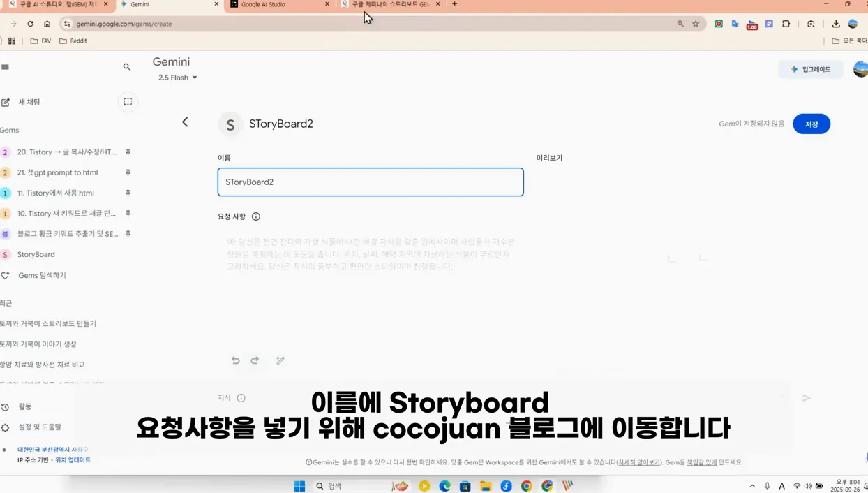Click the 이름 name input field
868x493 pixels.
pyautogui.click(x=371, y=182)
